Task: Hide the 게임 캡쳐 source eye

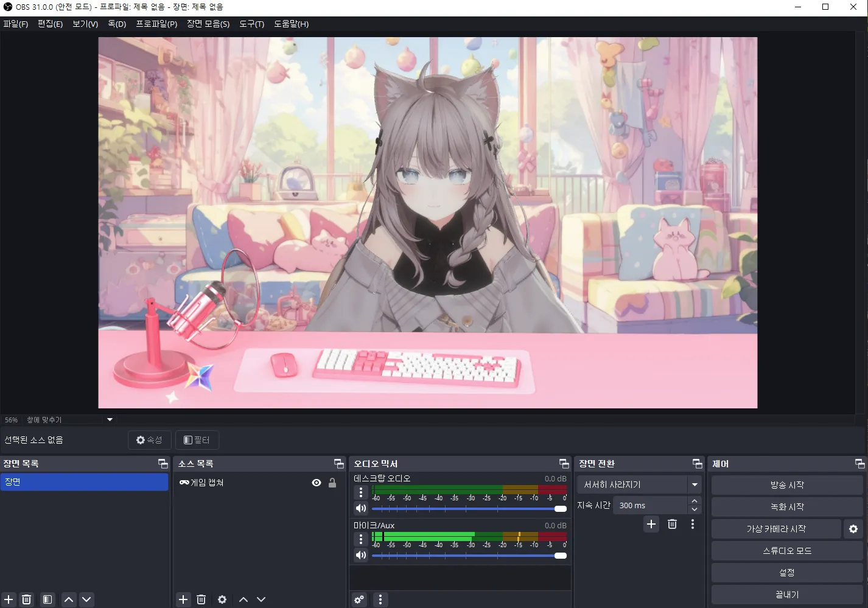Action: (x=317, y=483)
